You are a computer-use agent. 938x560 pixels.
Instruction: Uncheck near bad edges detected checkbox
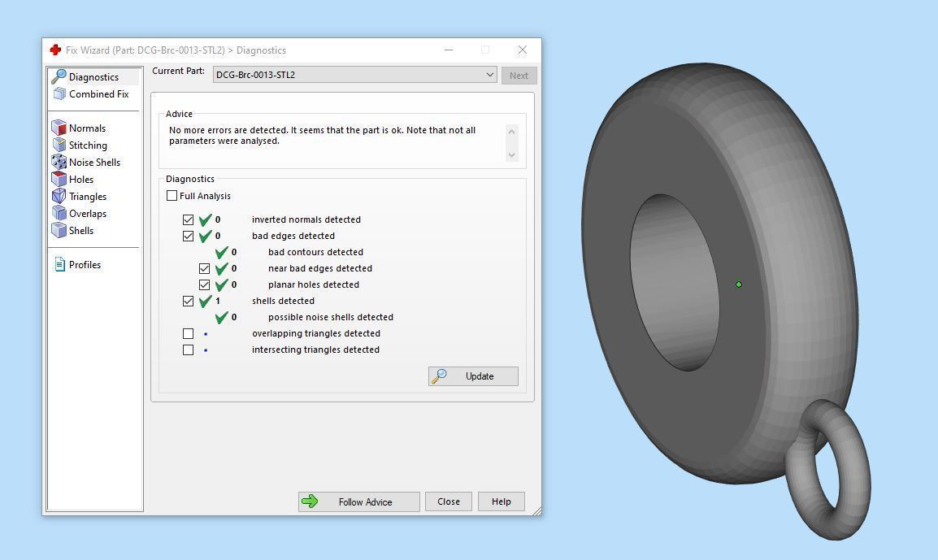204,268
